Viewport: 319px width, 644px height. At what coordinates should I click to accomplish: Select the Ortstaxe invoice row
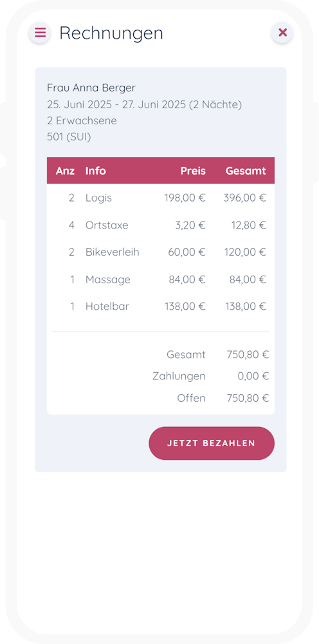(161, 225)
